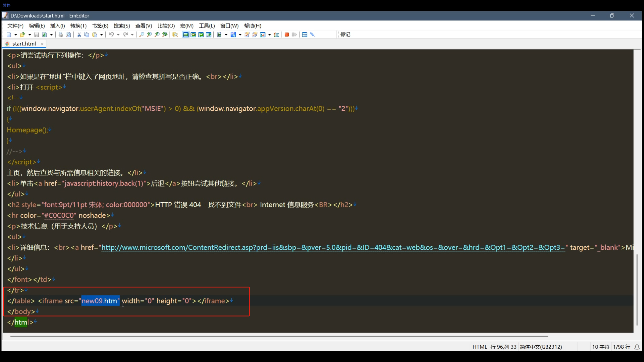Click 简体中文(GB2312) encoding in the status bar
The width and height of the screenshot is (644, 362).
pos(541,347)
